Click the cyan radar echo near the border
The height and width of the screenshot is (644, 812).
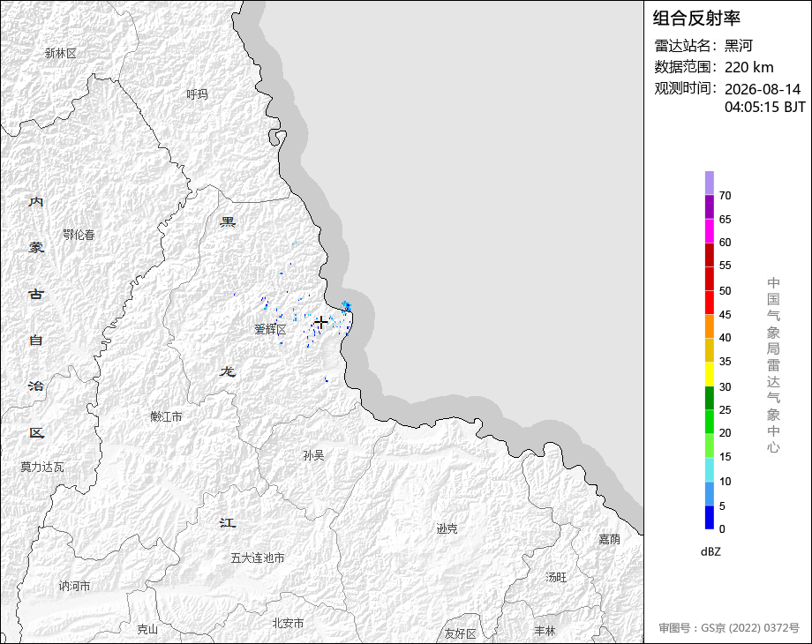point(347,305)
